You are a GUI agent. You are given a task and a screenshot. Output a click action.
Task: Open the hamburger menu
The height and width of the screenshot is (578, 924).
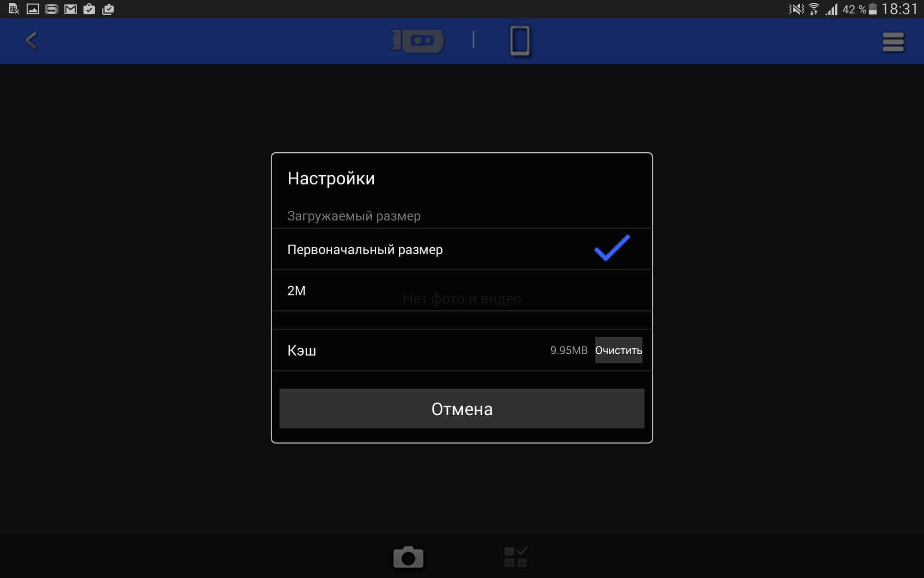(x=893, y=42)
